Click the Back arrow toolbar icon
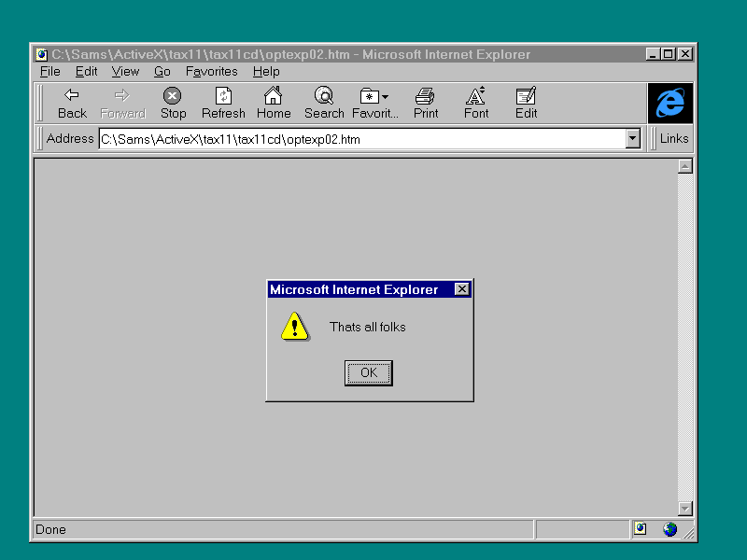This screenshot has height=560, width=747. pos(72,95)
